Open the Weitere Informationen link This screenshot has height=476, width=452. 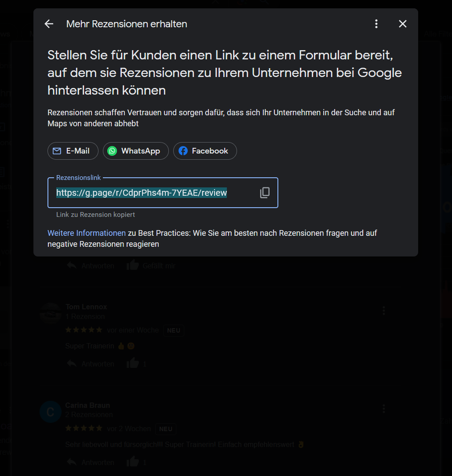click(87, 233)
